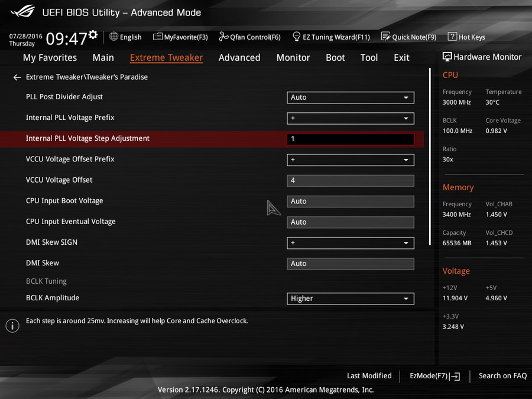Click the 09:47 clock display

tap(66, 38)
